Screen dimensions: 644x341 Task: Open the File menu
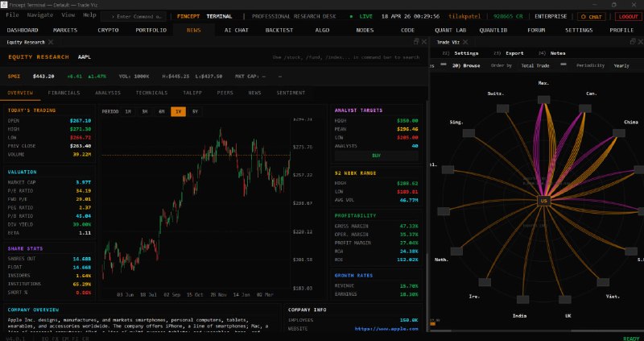tap(12, 15)
